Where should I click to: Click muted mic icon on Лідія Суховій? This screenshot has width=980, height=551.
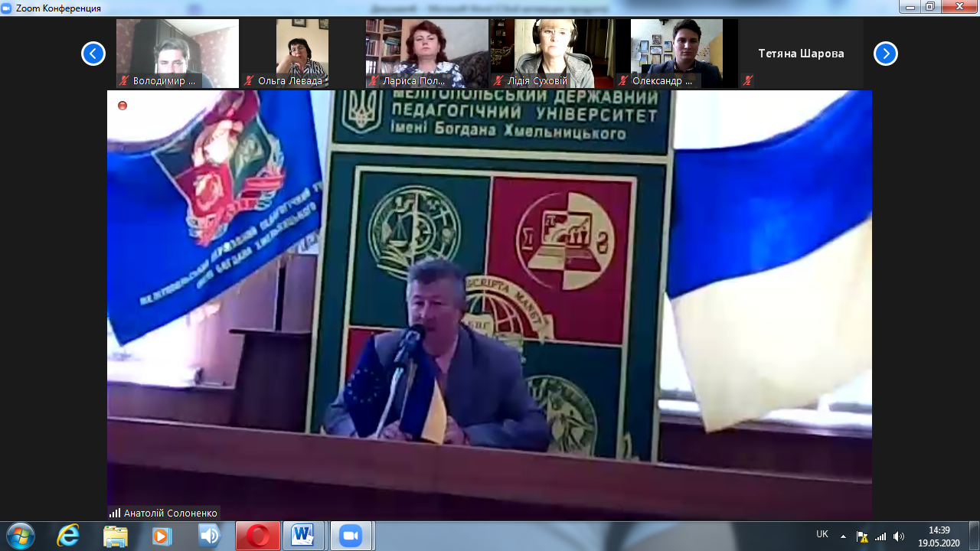click(496, 80)
